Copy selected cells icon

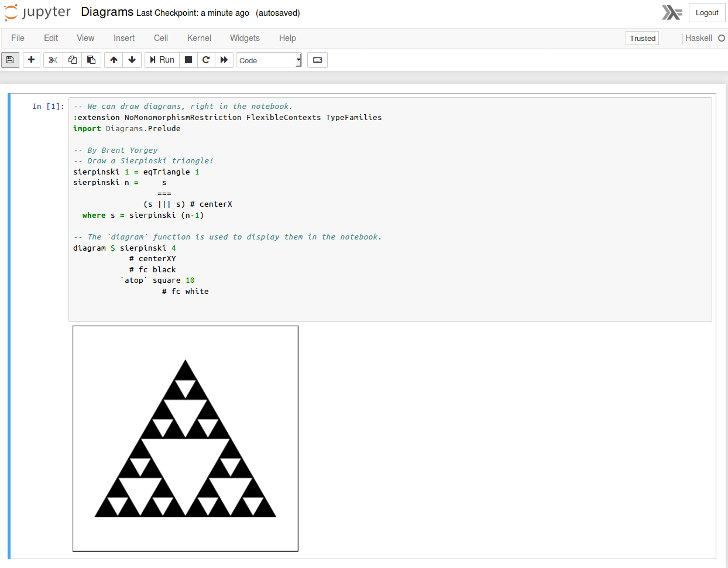(x=73, y=60)
